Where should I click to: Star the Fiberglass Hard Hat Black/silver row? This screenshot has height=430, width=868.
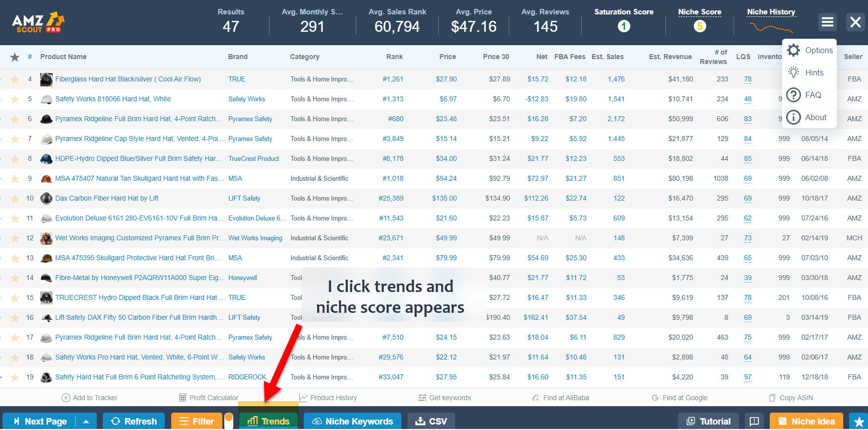15,79
